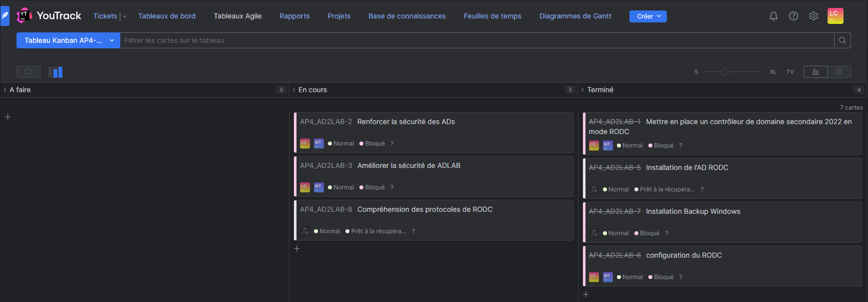Switch to TV display mode
The image size is (868, 302).
click(790, 72)
